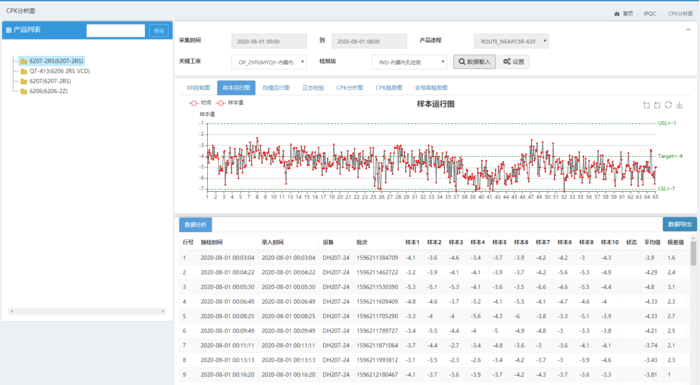Open the 关键工序 OP_2YPGMYQY dropdown
Image resolution: width=700 pixels, height=385 pixels.
pos(269,62)
